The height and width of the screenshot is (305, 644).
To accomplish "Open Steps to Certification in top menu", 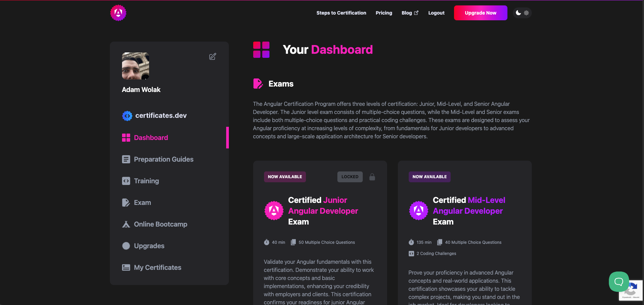I will (x=341, y=13).
